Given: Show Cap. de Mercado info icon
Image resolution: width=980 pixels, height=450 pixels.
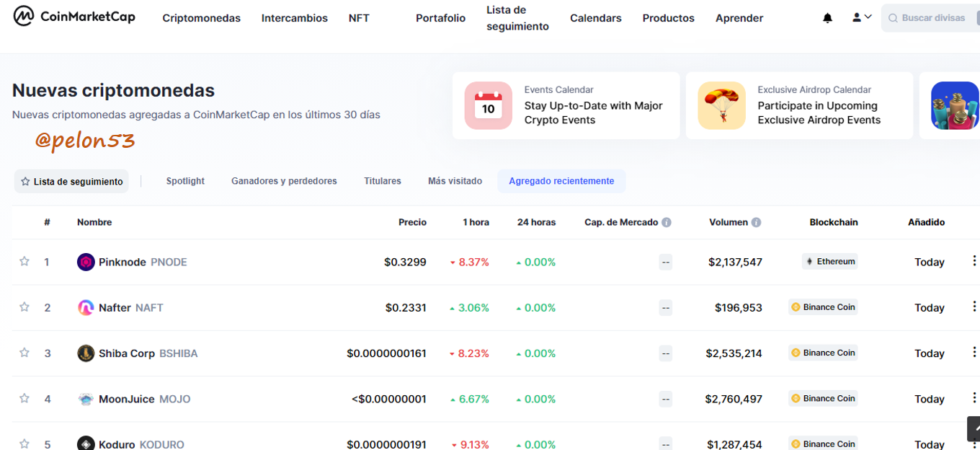Looking at the screenshot, I should tap(667, 222).
